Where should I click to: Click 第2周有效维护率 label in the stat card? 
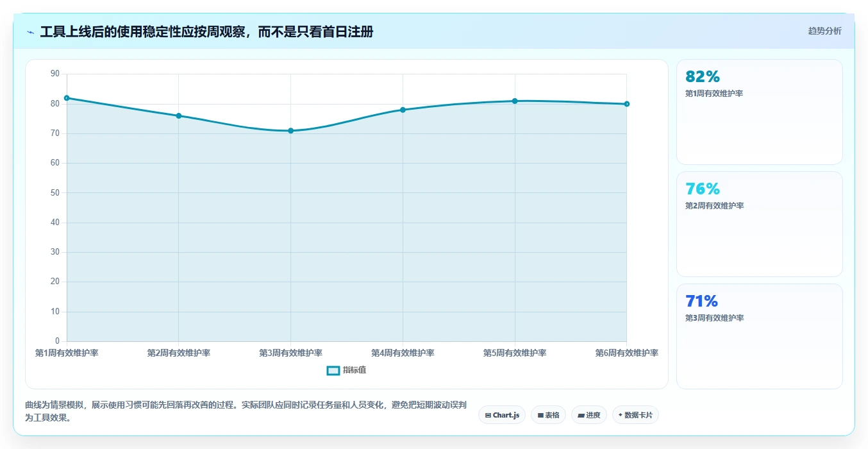tap(714, 206)
